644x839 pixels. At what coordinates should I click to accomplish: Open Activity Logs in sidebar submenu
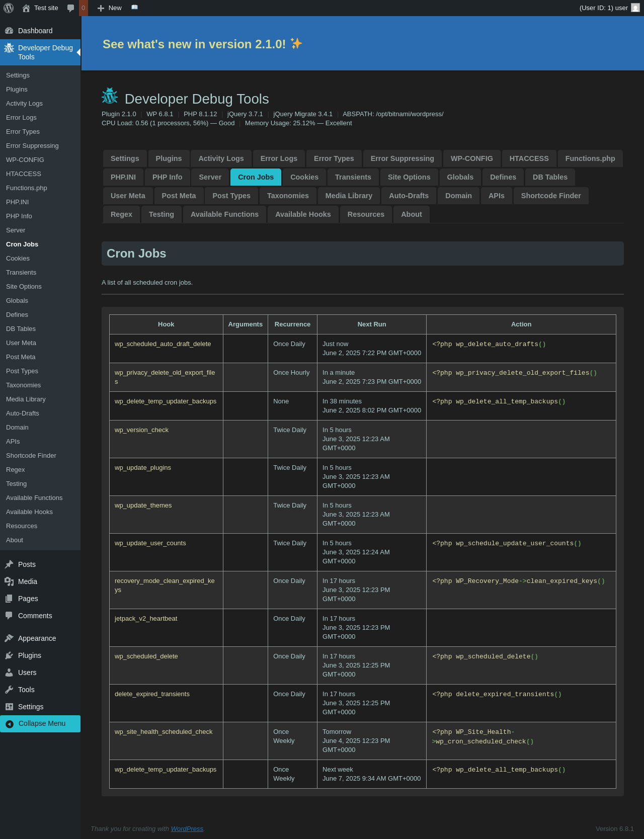(24, 104)
